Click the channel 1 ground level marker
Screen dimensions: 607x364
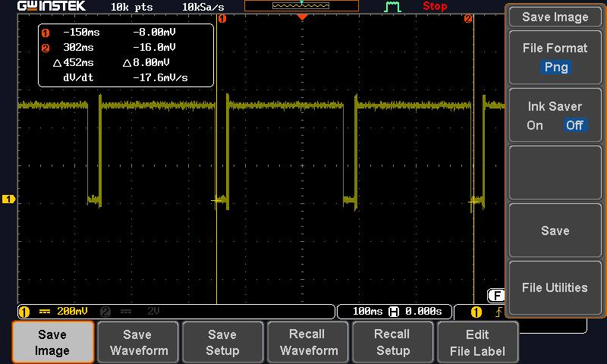click(8, 199)
